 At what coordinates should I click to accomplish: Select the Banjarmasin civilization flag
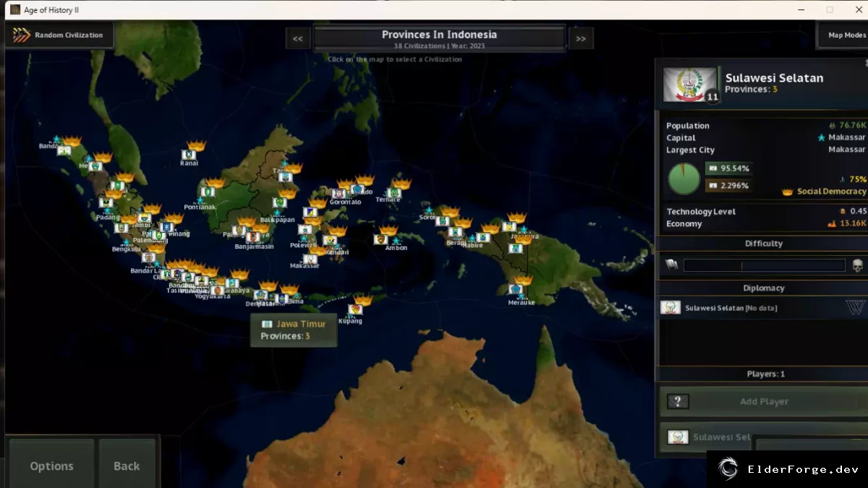click(x=252, y=237)
